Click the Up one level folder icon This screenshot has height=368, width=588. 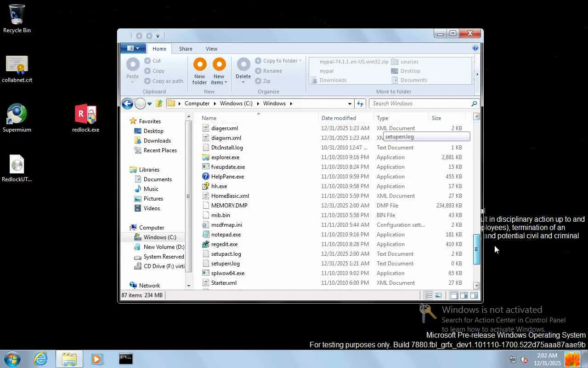(x=159, y=103)
